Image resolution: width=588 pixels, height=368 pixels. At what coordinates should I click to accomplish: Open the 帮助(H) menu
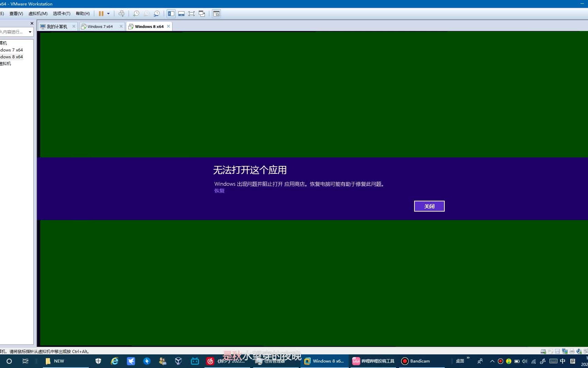coord(83,14)
